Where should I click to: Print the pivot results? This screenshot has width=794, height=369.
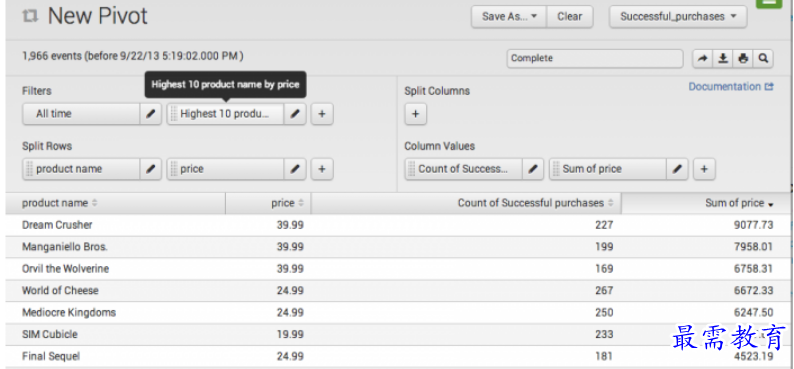click(x=743, y=59)
